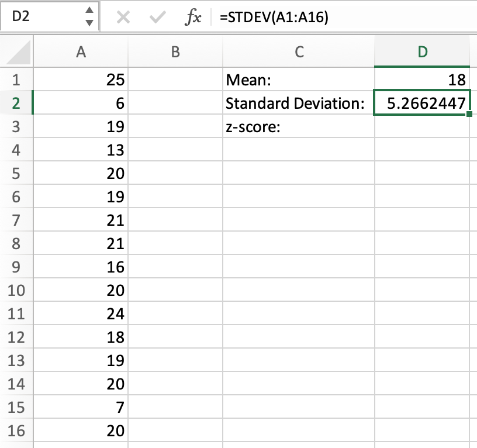Viewport: 477px width, 448px height.
Task: Select cell A1 containing 25
Action: coord(81,80)
